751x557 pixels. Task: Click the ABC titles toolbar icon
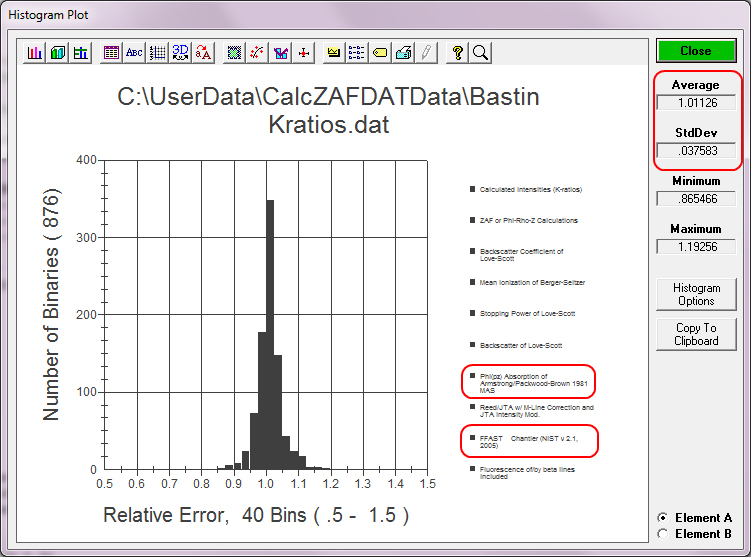(x=133, y=53)
